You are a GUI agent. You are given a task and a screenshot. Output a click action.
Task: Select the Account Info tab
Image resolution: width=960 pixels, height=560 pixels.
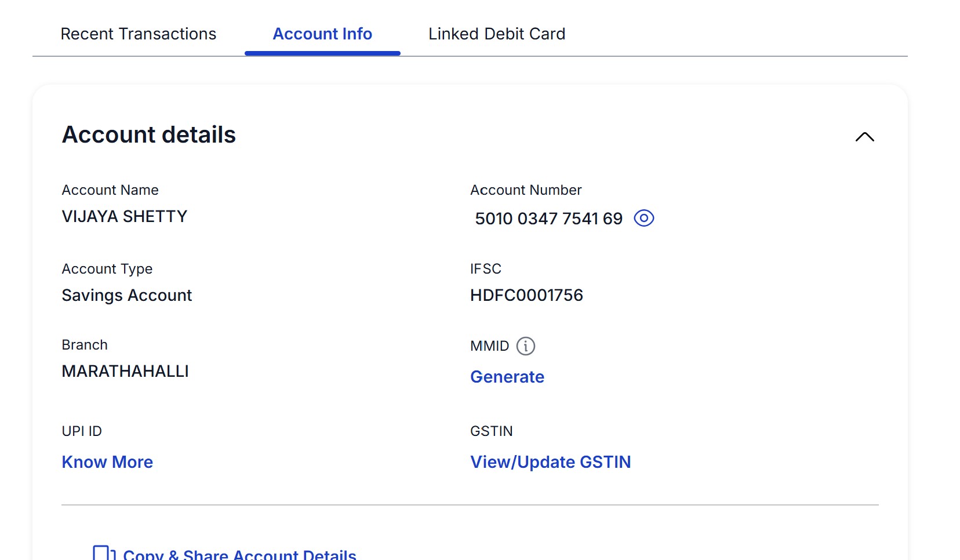(x=322, y=34)
